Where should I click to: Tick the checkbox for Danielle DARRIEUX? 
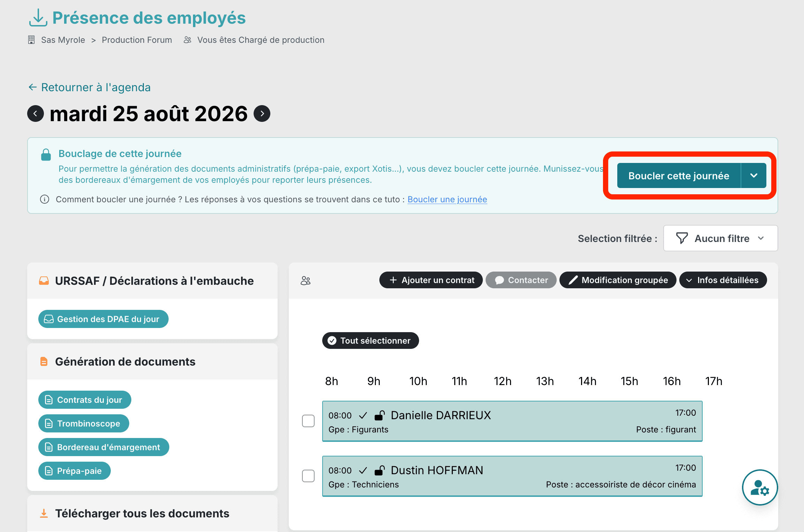click(308, 421)
